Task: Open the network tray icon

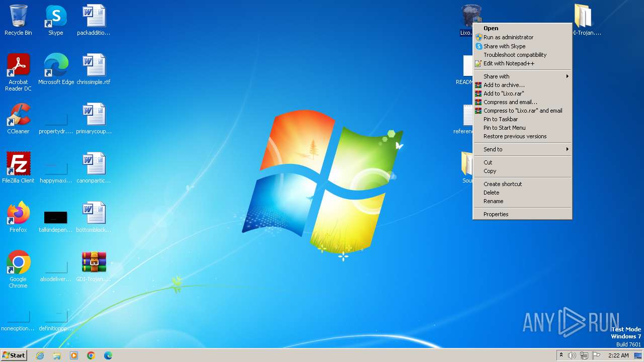Action: (x=584, y=355)
